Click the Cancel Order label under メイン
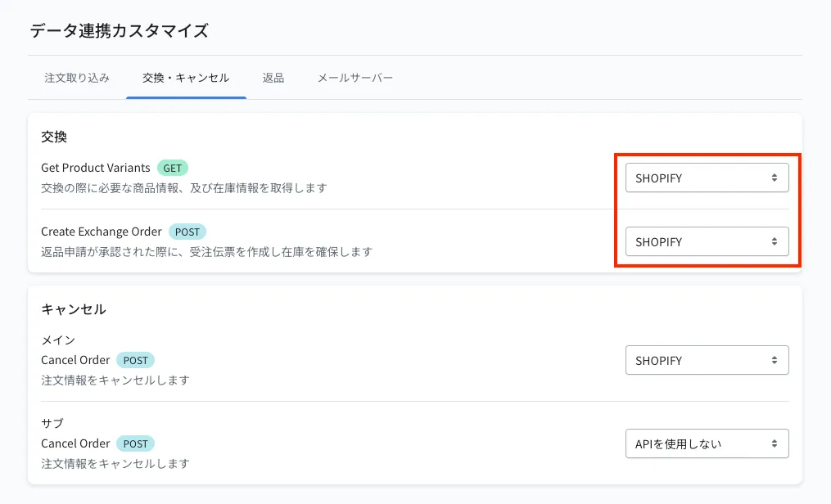This screenshot has width=831, height=504. tap(75, 360)
